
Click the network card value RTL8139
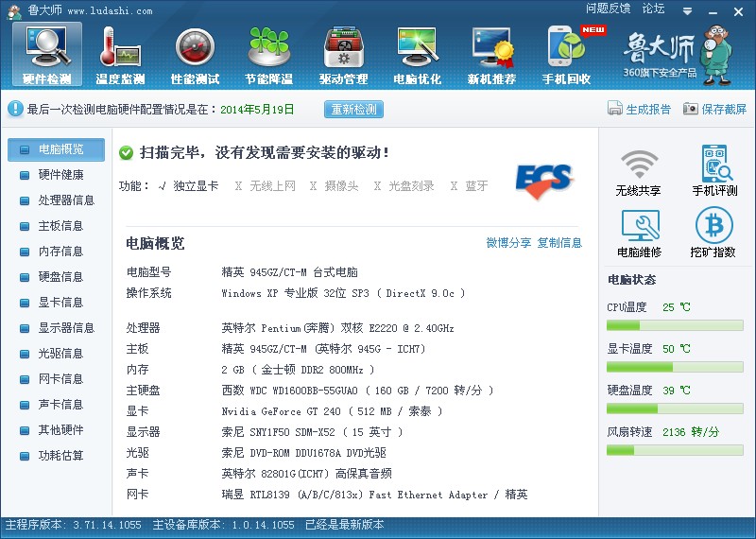(x=374, y=495)
